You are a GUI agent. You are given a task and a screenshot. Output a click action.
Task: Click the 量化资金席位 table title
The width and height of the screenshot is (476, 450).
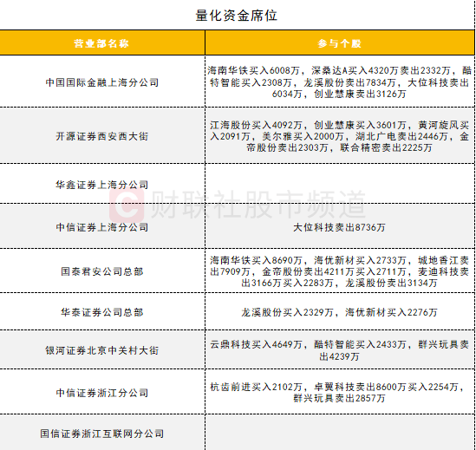point(236,16)
